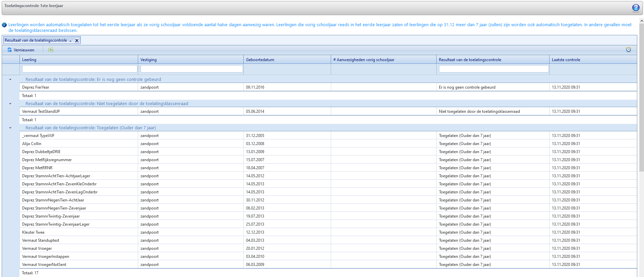This screenshot has height=277, width=644.
Task: Click birth date 05.06.2014
Action: click(255, 111)
